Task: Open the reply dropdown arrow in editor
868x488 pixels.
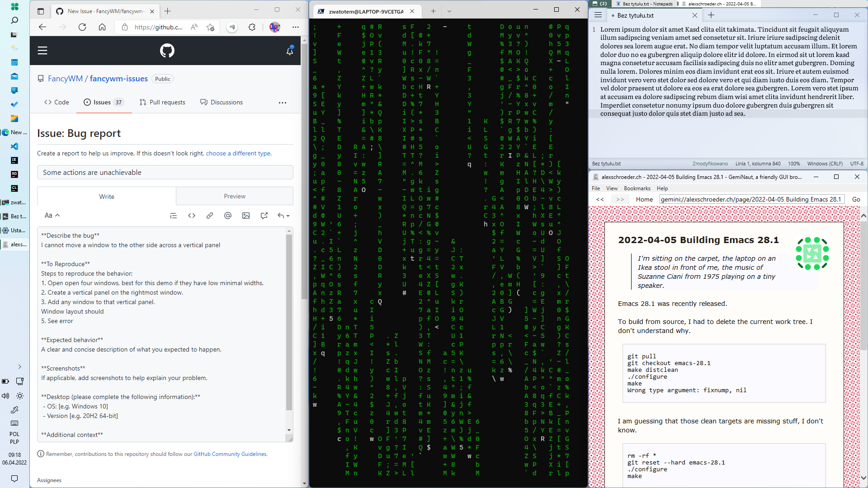Action: [x=283, y=216]
